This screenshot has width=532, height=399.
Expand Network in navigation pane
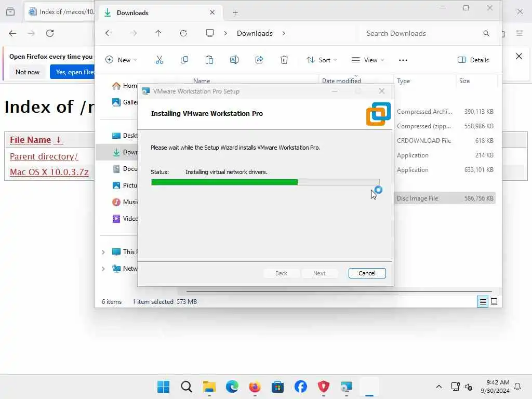(103, 269)
